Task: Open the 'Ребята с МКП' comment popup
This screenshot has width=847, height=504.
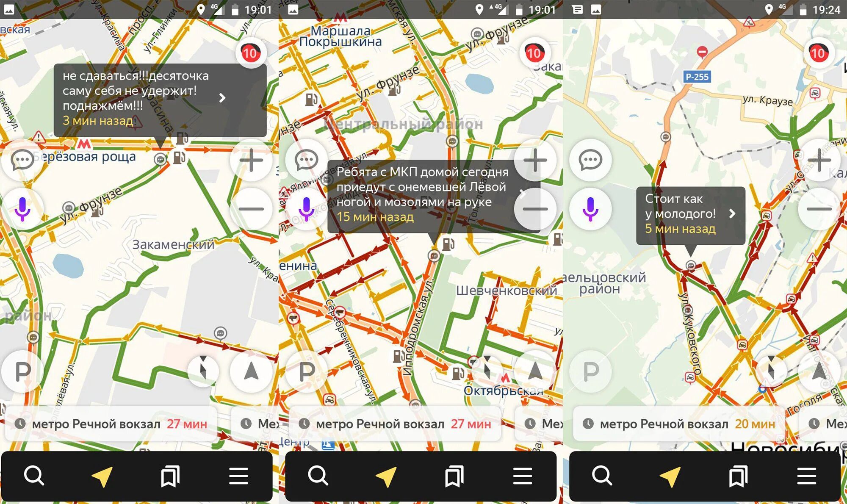Action: pyautogui.click(x=434, y=196)
